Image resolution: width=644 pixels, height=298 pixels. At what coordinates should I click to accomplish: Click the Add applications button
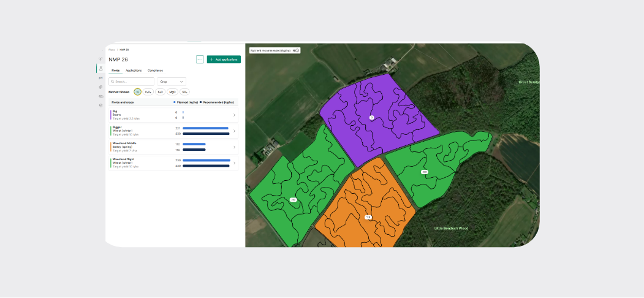(224, 59)
